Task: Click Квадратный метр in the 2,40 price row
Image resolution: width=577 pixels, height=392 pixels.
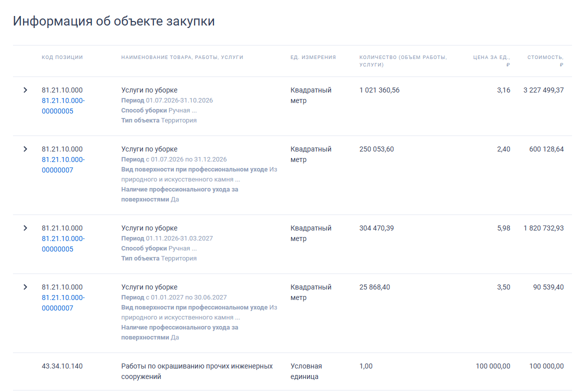Action: point(311,154)
